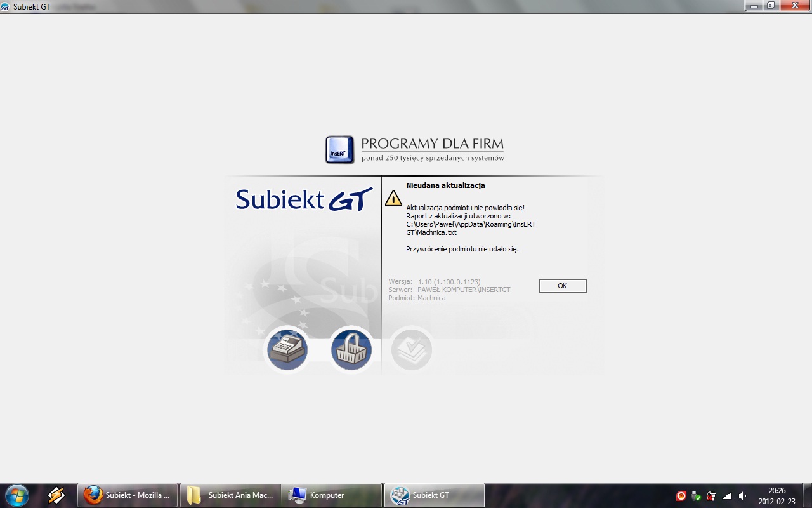Image resolution: width=812 pixels, height=508 pixels.
Task: Close the Subiekt GT window
Action: pos(794,5)
